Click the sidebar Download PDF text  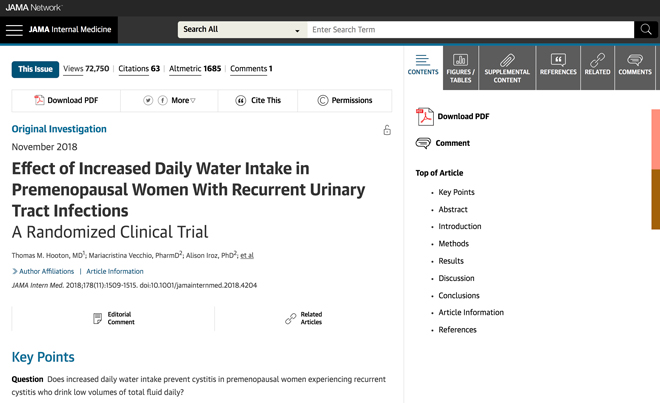tap(463, 117)
